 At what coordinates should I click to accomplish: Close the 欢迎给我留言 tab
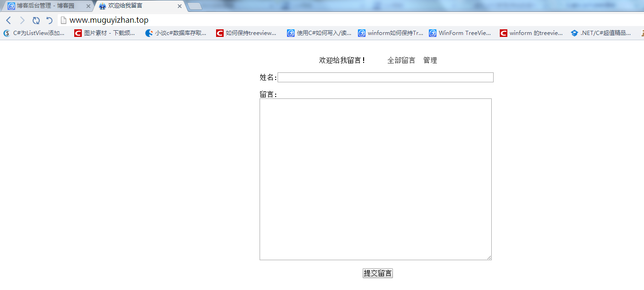(179, 6)
